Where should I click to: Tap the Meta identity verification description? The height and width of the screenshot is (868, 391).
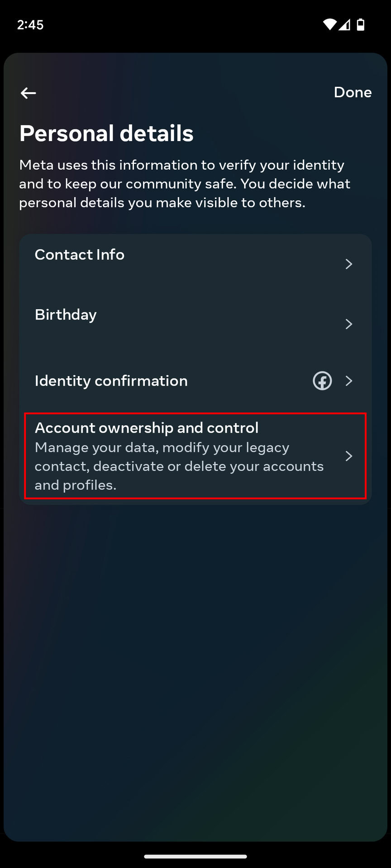(185, 184)
